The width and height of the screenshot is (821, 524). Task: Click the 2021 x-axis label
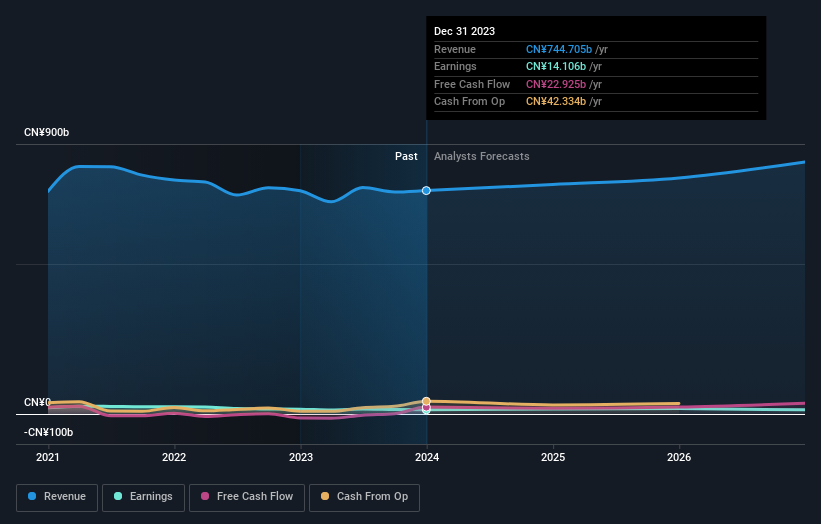pyautogui.click(x=48, y=458)
